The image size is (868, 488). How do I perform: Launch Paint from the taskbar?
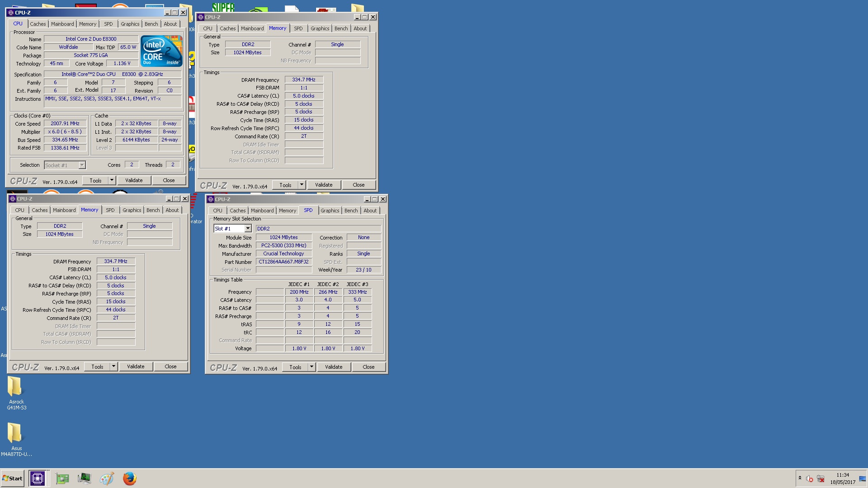pos(107,479)
